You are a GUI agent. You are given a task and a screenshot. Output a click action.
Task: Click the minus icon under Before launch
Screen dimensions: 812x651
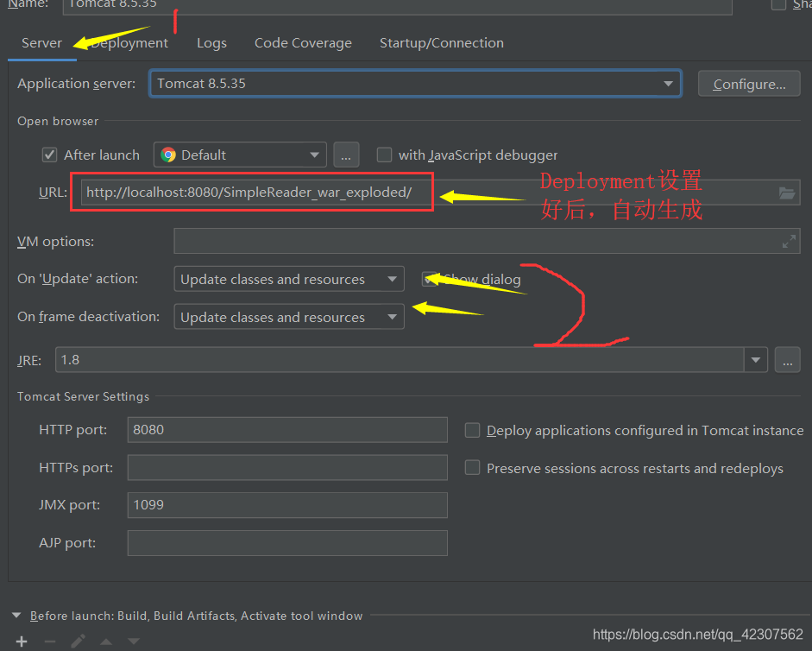pos(50,642)
